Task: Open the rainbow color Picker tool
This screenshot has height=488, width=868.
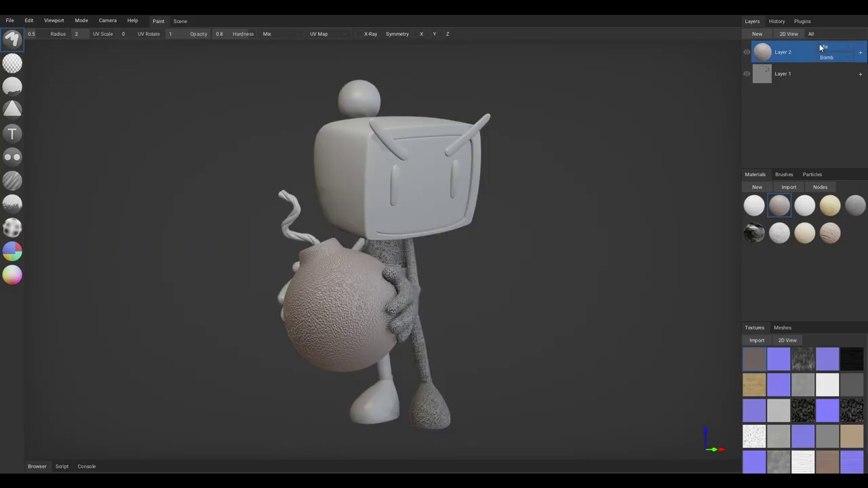Action: 12,274
